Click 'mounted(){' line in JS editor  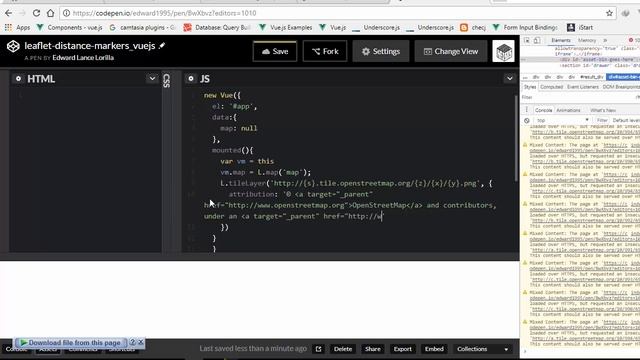[x=233, y=150]
